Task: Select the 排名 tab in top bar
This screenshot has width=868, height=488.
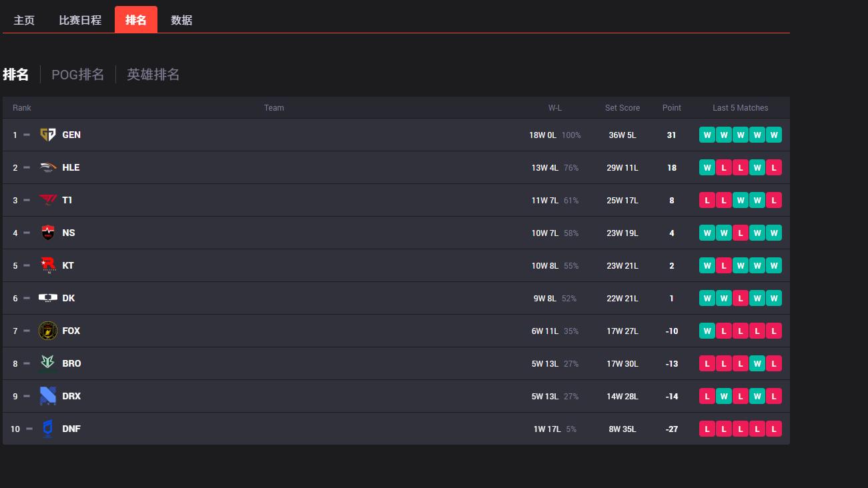Action: click(x=136, y=20)
